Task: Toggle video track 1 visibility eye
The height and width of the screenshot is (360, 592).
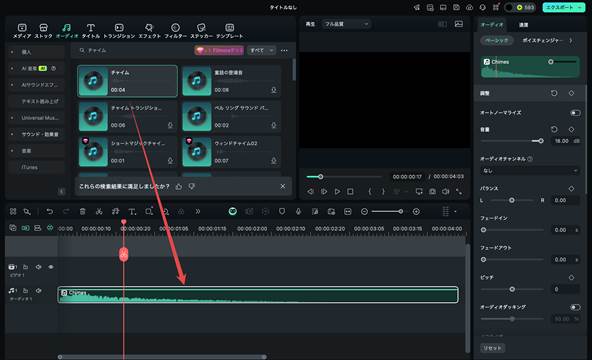Action: 51,267
